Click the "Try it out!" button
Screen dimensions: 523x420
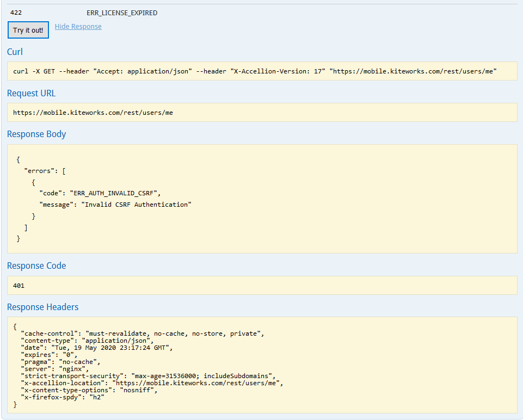(x=28, y=30)
